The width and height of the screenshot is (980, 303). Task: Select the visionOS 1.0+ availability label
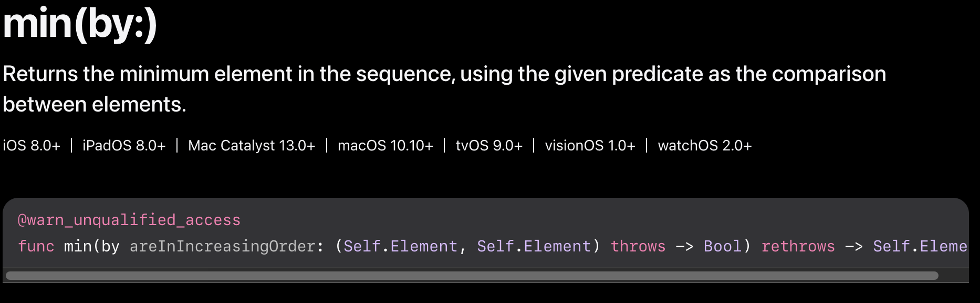click(590, 146)
